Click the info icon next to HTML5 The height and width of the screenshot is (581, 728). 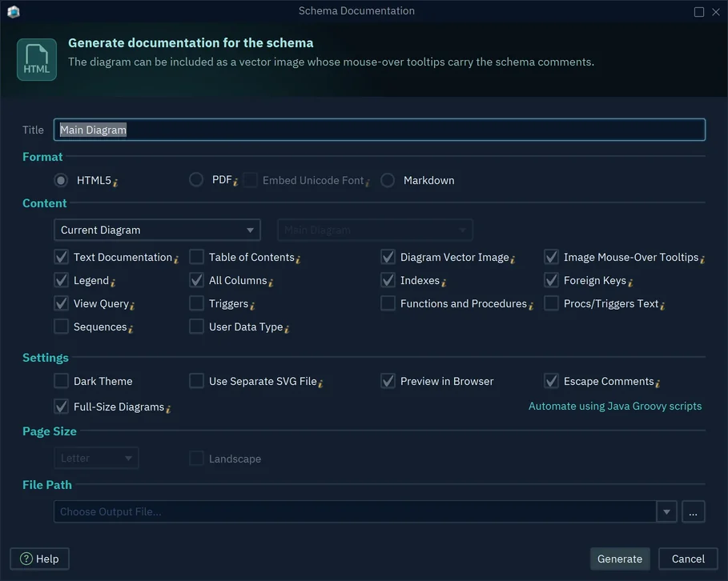[115, 182]
